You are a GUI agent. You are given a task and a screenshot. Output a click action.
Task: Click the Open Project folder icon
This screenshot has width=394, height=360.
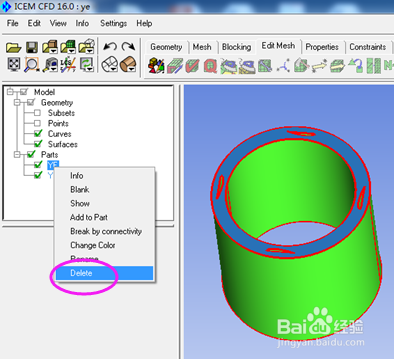pyautogui.click(x=13, y=47)
